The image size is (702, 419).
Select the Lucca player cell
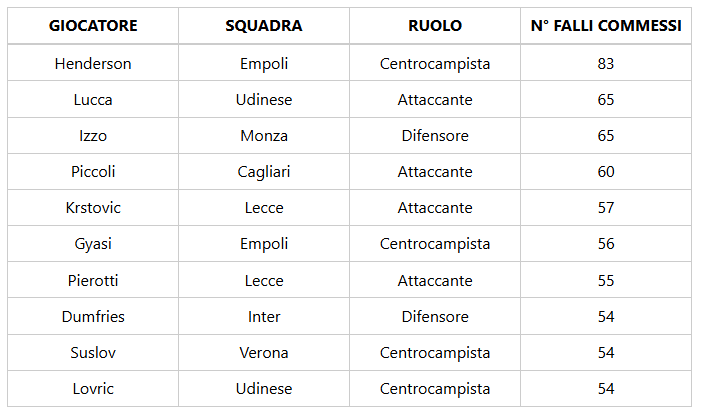tap(93, 100)
